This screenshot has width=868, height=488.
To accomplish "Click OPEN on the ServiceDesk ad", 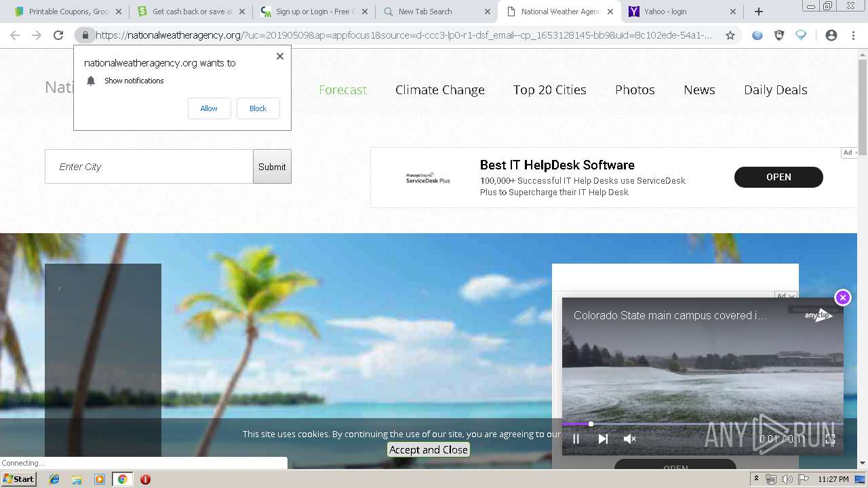I will [x=778, y=177].
